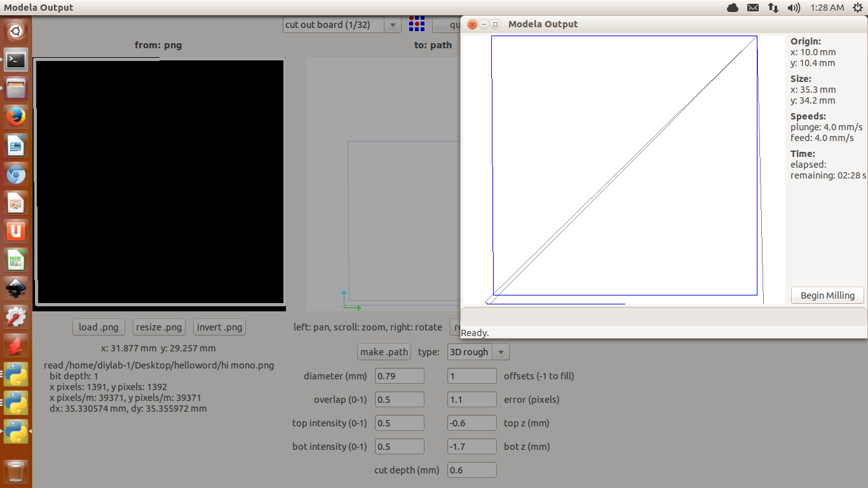
Task: Click the 'Ready.' status text
Action: (475, 333)
